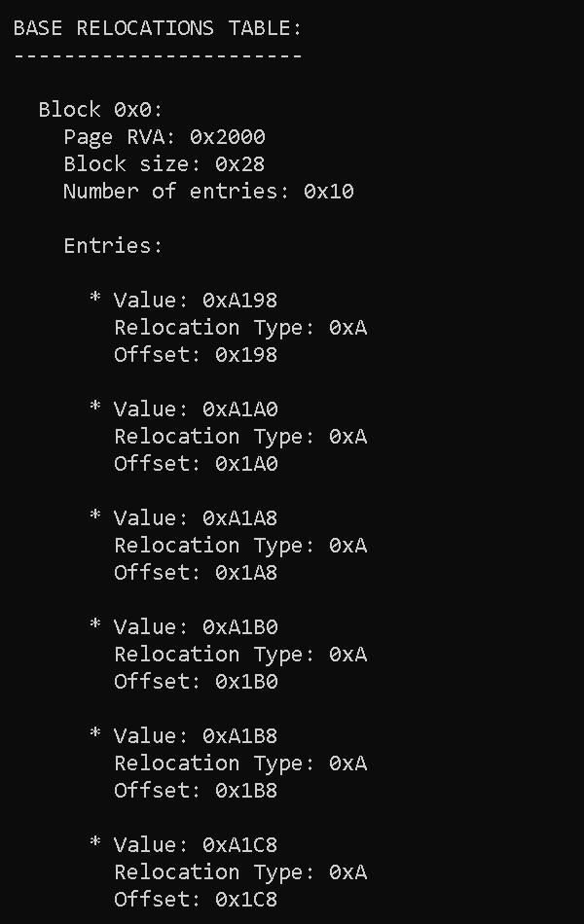Select the Value 0xA1B0 entry
584x924 pixels.
click(x=196, y=627)
